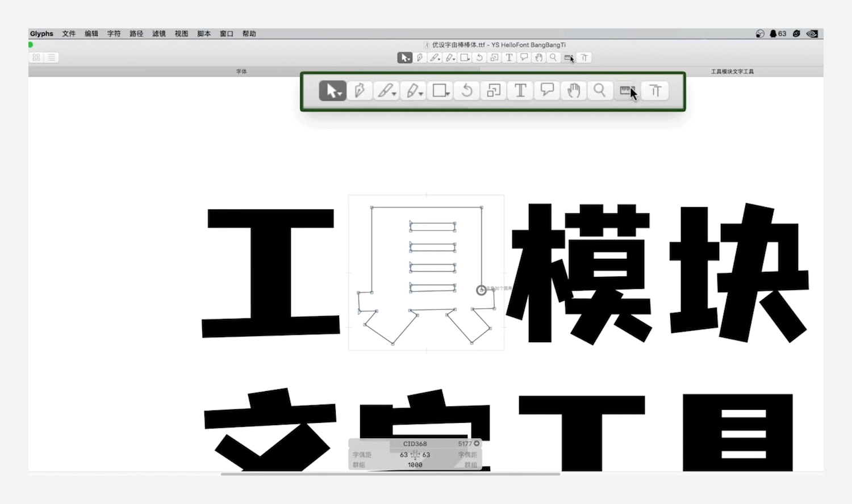Screen dimensions: 852x504
Task: Activate the Rotate tool in small top toolbar
Action: tap(479, 57)
